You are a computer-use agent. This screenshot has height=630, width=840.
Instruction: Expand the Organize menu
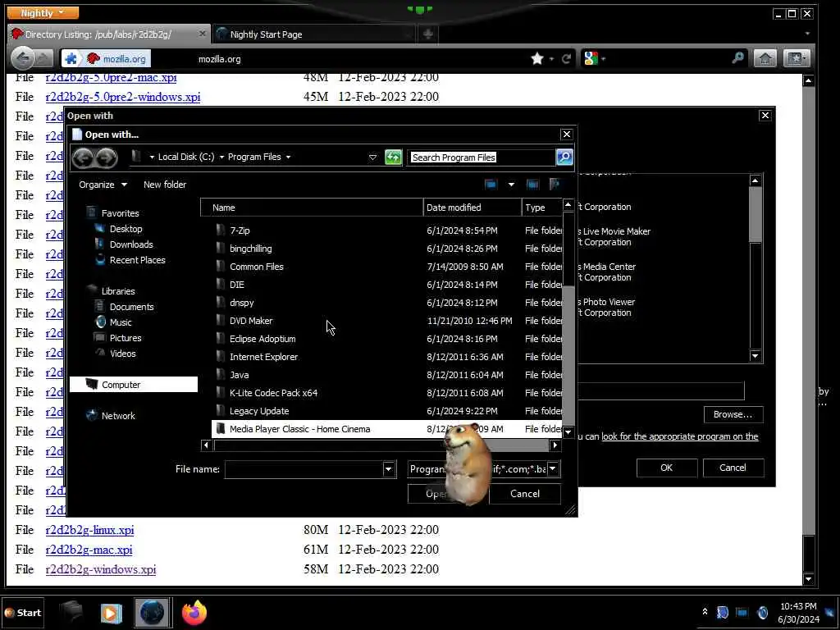(x=103, y=185)
